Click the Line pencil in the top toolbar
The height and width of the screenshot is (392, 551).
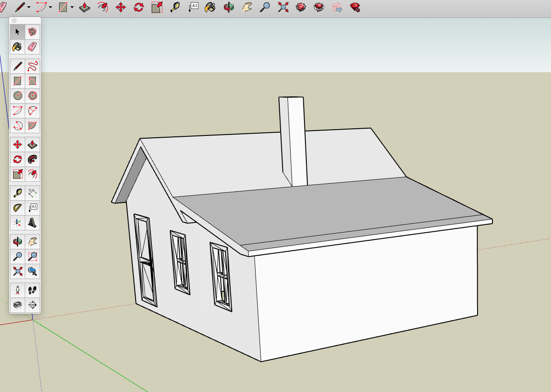(x=20, y=7)
